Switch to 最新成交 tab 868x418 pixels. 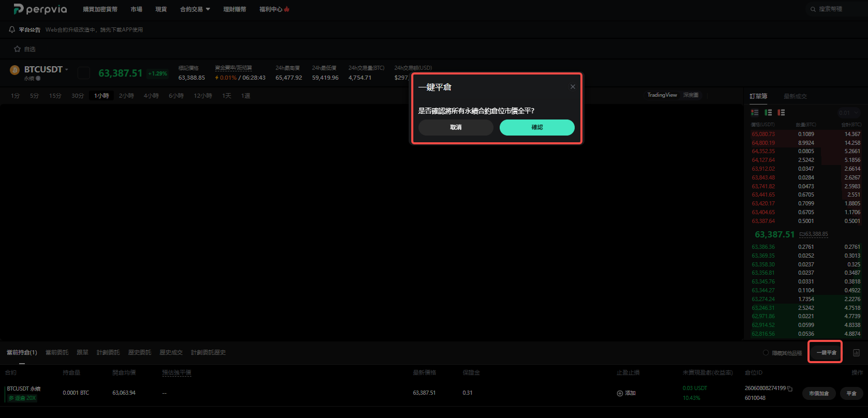795,96
